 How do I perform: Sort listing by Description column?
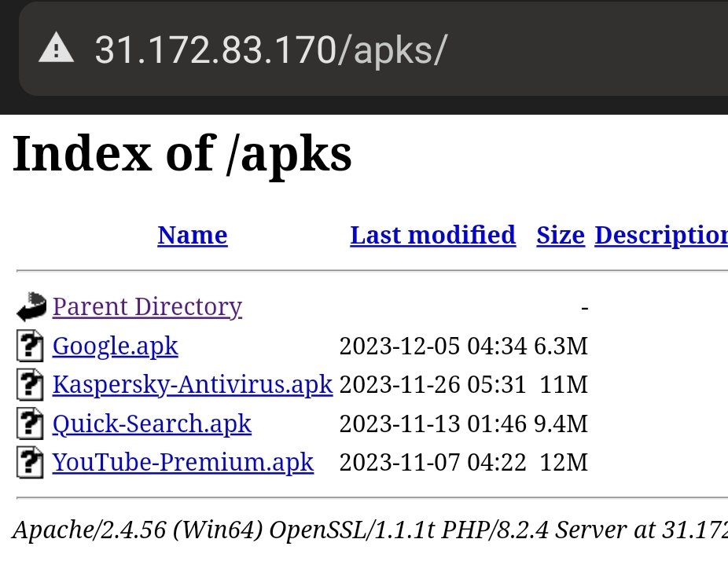click(x=661, y=236)
